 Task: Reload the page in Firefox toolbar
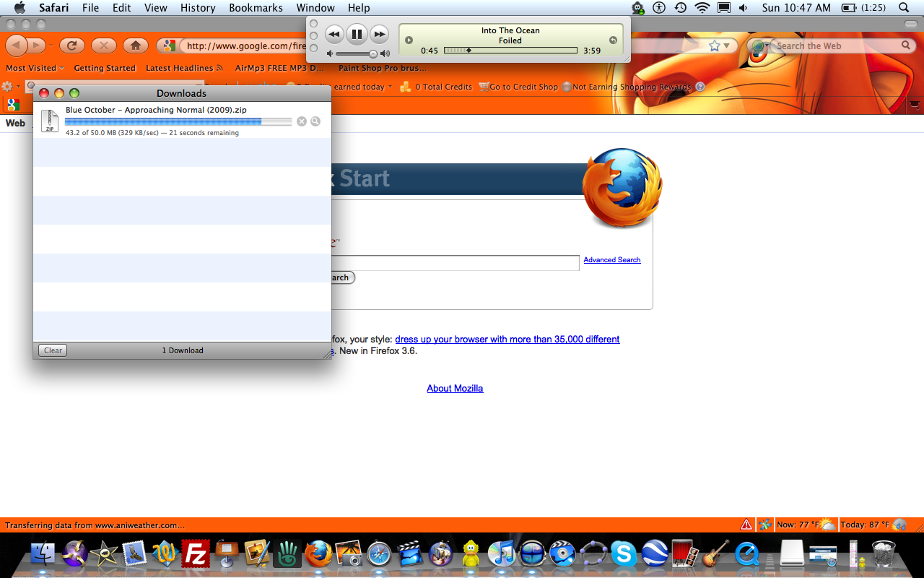[71, 46]
